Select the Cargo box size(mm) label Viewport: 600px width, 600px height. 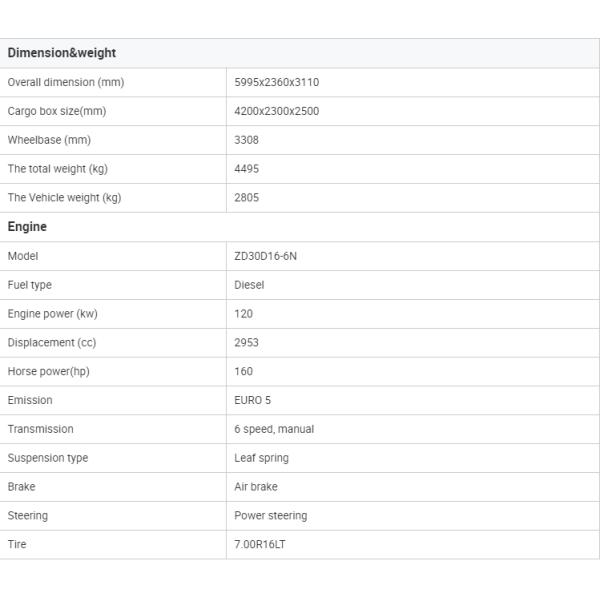pos(57,111)
